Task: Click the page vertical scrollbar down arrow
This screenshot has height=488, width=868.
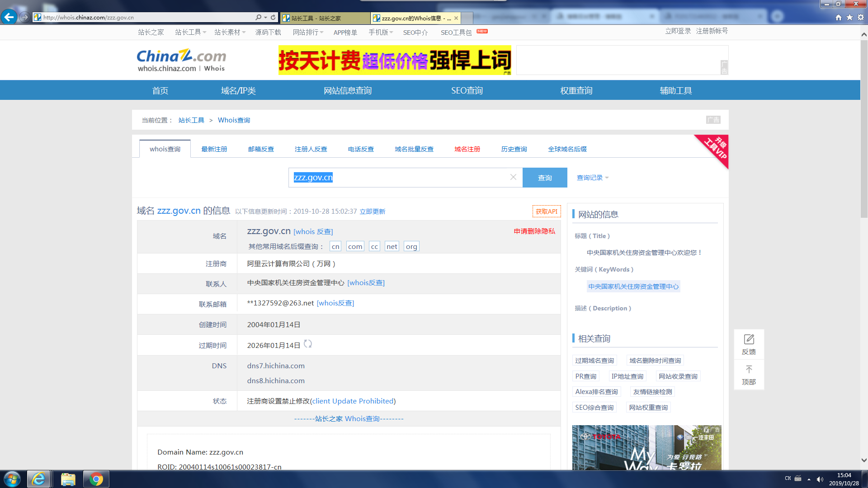Action: pyautogui.click(x=864, y=460)
